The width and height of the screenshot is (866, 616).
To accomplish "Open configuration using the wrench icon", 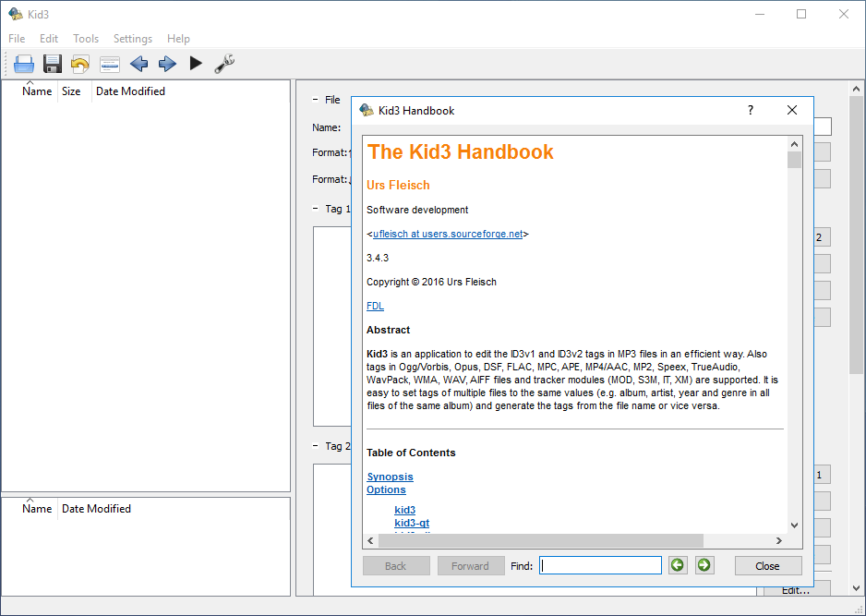I will 224,64.
